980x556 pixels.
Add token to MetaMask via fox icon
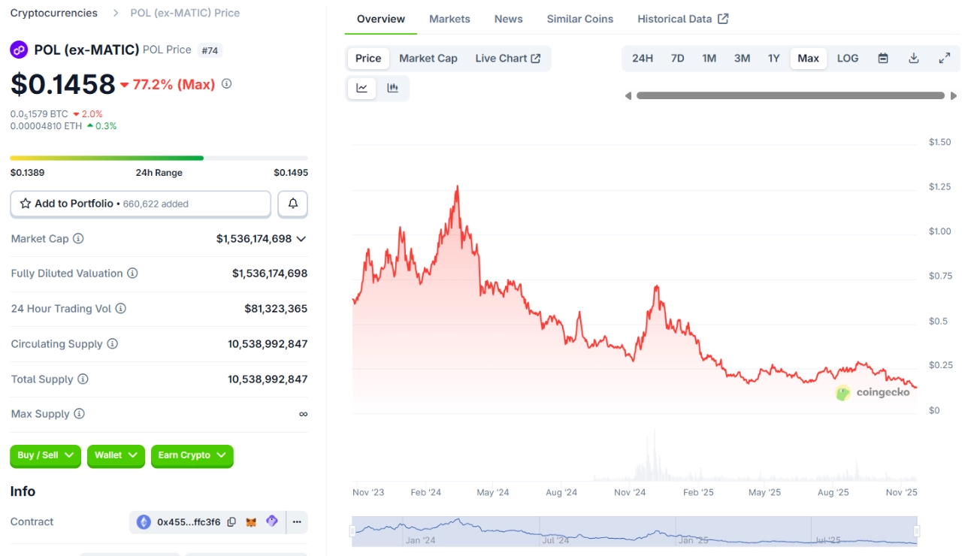252,521
